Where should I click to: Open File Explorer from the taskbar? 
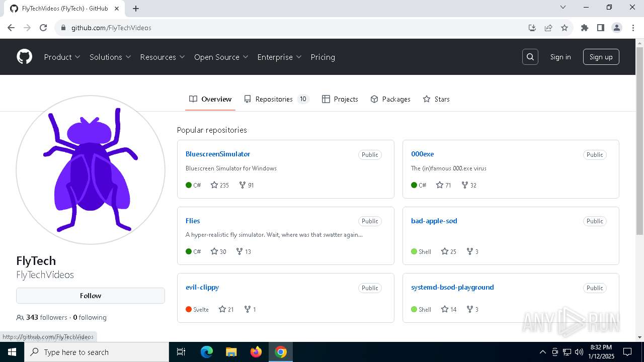[231, 352]
